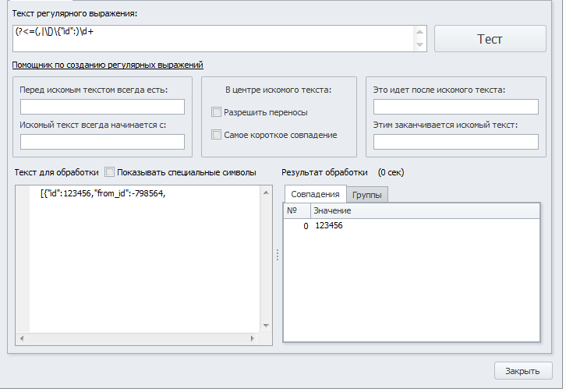Click the 'Перед искомым текстом всегда есть' input
Screen dimensions: 566x392
[x=102, y=107]
